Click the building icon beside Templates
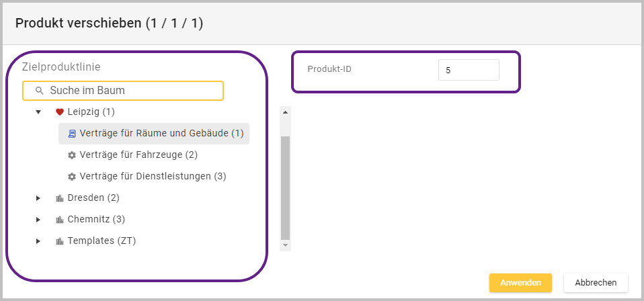 pyautogui.click(x=59, y=241)
